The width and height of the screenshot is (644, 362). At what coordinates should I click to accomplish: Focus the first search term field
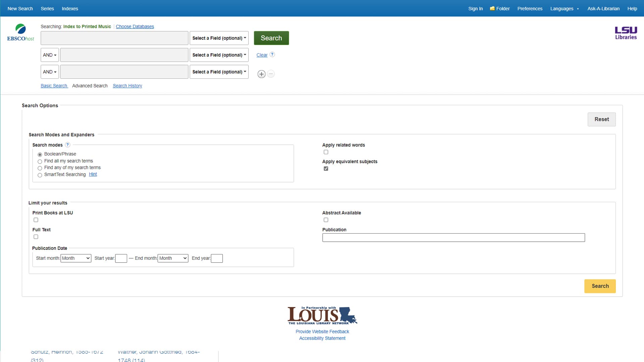click(x=114, y=38)
